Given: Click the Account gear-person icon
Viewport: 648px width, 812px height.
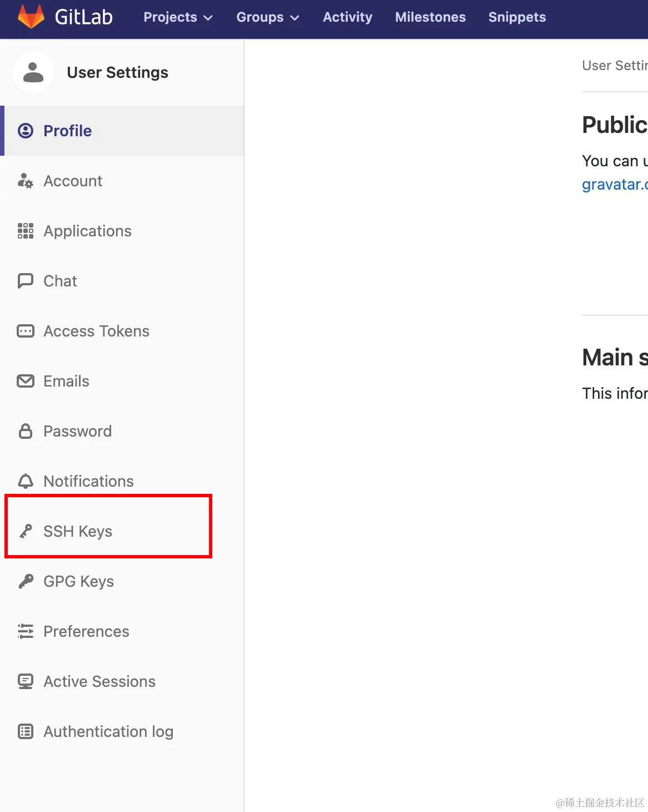Looking at the screenshot, I should pos(26,181).
